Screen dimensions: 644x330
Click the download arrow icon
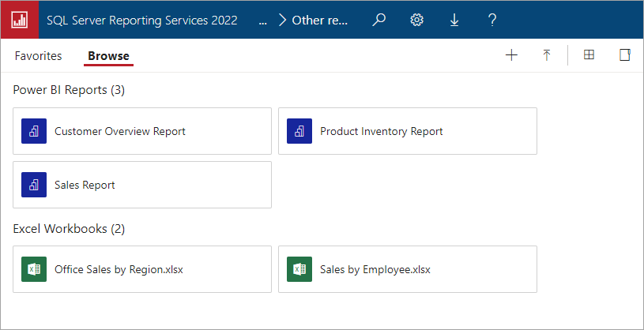[x=454, y=21]
